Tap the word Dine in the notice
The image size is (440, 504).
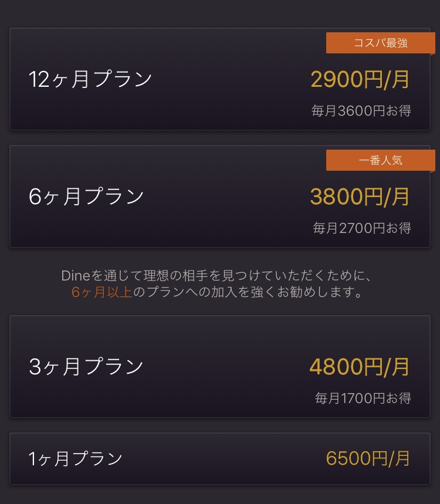click(x=73, y=276)
